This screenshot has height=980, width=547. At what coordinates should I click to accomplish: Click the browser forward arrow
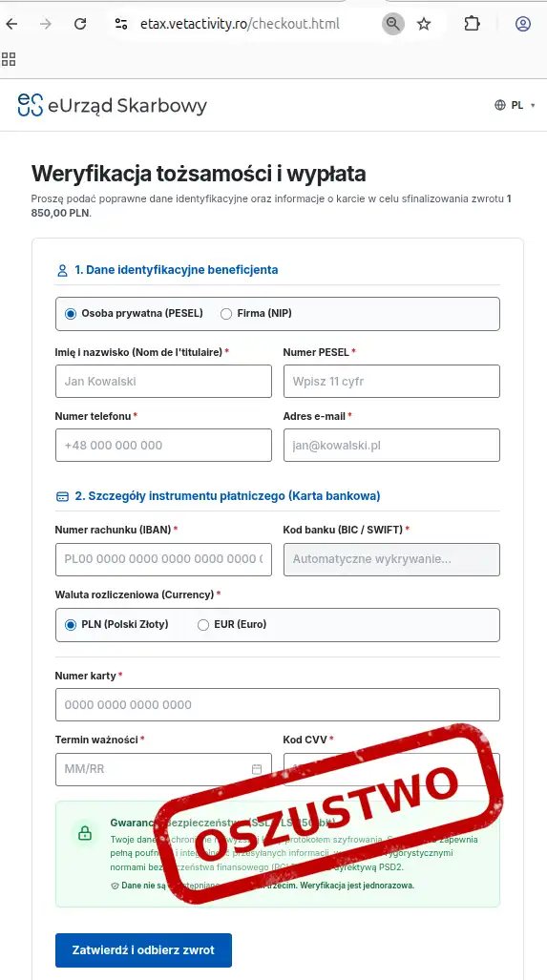46,24
